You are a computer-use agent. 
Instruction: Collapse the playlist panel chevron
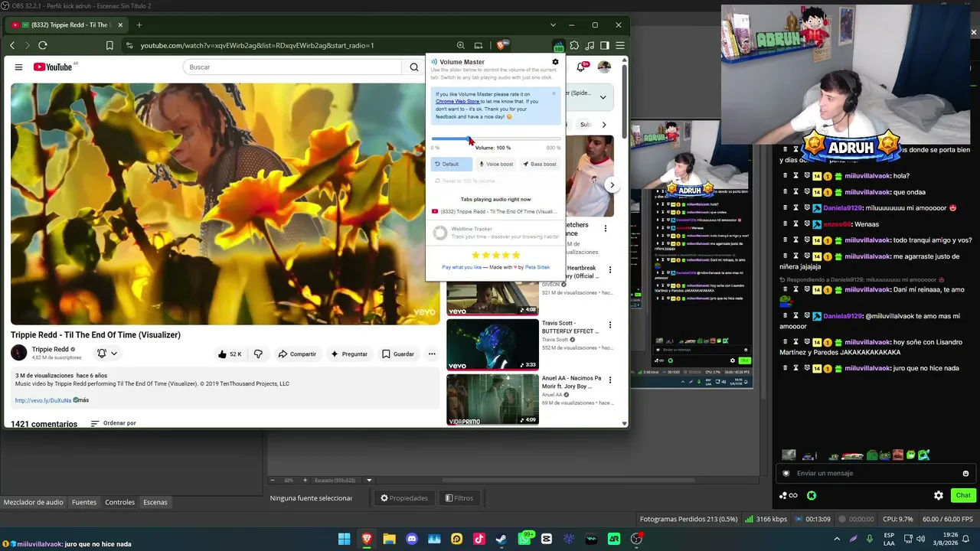[603, 97]
